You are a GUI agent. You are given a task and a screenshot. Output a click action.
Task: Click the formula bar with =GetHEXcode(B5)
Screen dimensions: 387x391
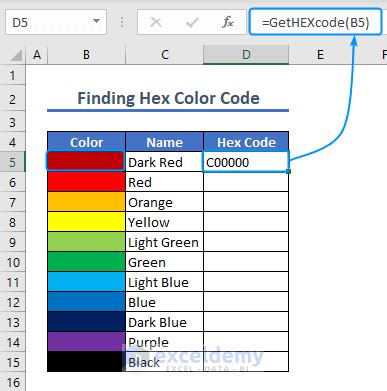[x=315, y=22]
